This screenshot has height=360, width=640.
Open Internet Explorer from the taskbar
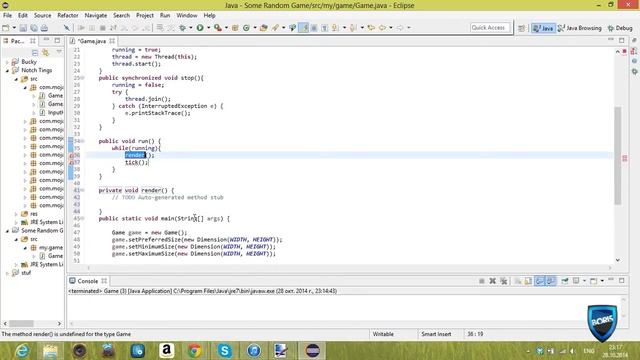22,351
